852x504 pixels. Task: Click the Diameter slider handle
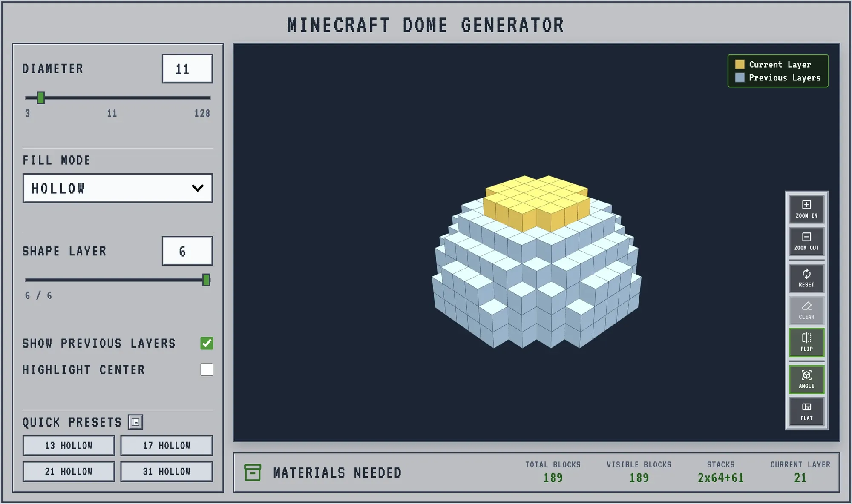(41, 97)
